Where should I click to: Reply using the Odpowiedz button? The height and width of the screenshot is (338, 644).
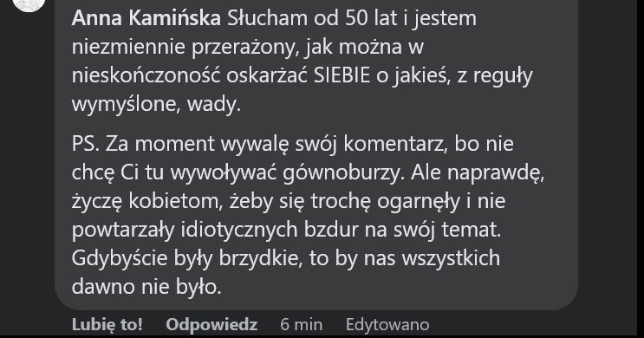pyautogui.click(x=211, y=324)
